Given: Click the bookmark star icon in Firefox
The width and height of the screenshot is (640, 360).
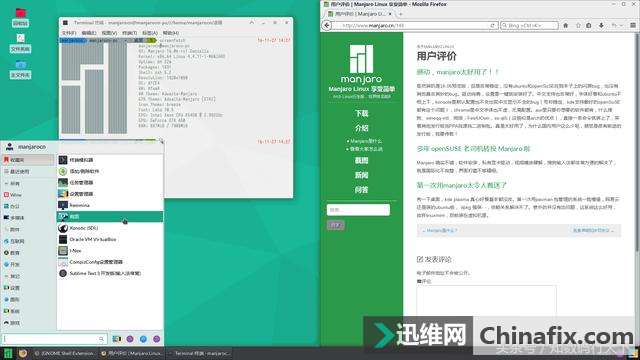Looking at the screenshot, I should (578, 25).
